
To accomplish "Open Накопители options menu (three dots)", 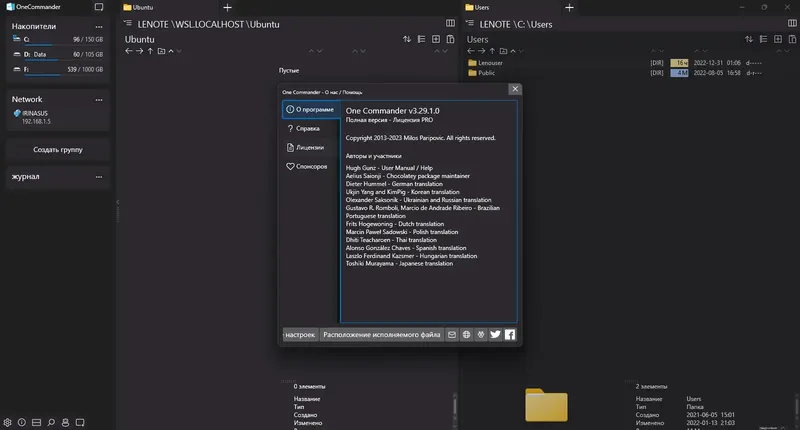I will (x=99, y=27).
